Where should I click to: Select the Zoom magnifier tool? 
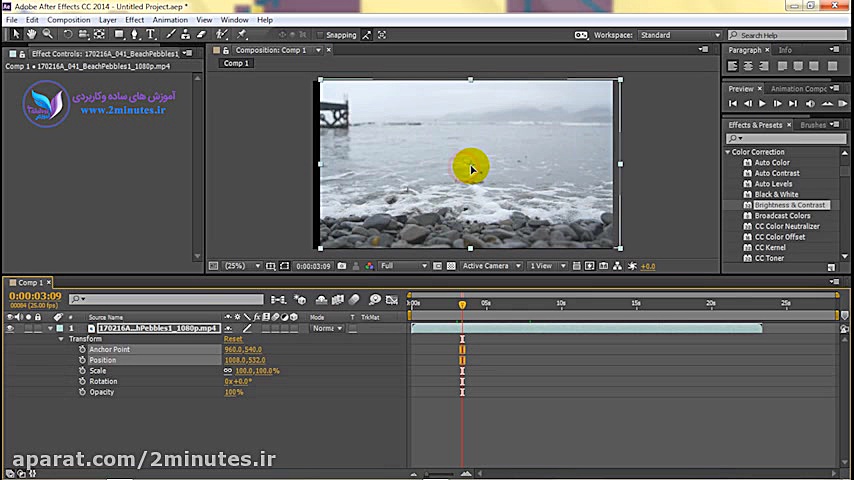(x=47, y=34)
